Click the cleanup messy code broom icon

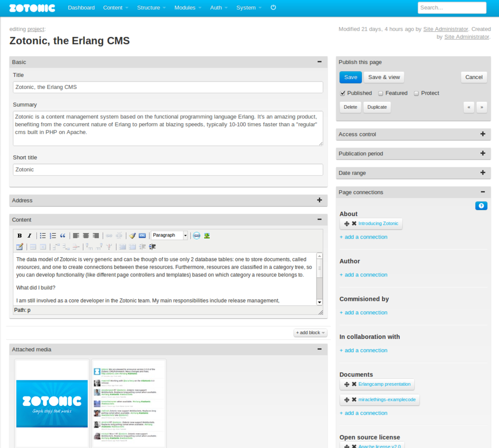[x=133, y=236]
